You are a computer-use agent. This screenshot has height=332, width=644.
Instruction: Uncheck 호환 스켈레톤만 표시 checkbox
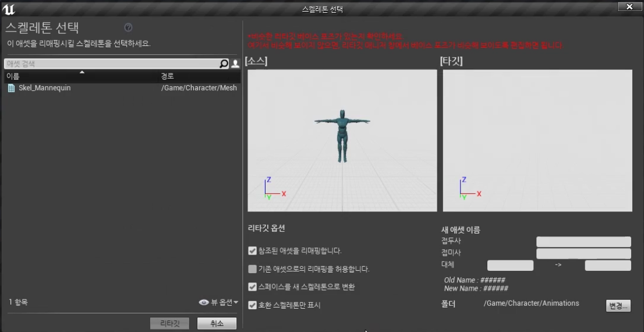pyautogui.click(x=252, y=305)
